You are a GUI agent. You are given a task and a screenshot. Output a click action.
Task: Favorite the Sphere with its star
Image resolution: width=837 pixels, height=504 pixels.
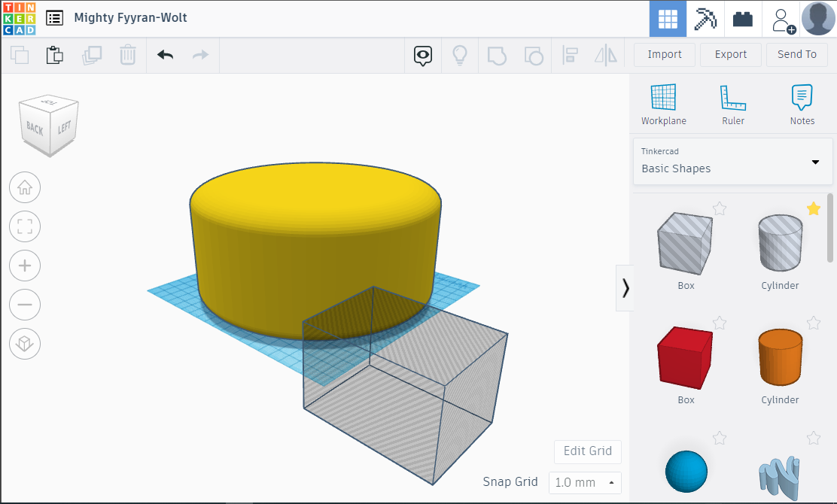pyautogui.click(x=720, y=438)
